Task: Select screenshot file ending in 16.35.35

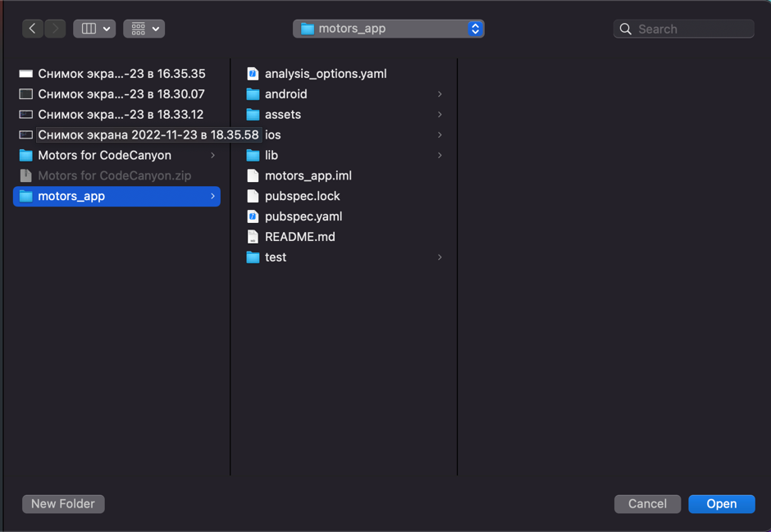Action: 121,74
